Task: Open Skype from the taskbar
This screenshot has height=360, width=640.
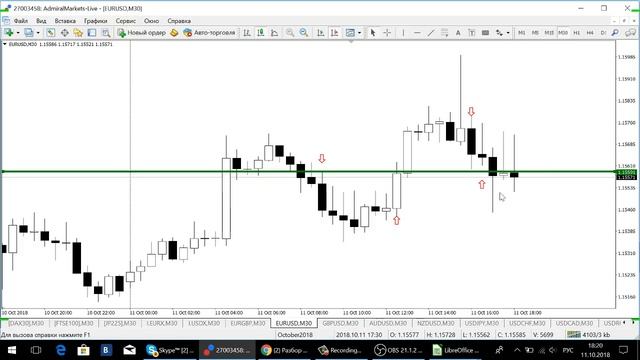Action: click(x=170, y=350)
